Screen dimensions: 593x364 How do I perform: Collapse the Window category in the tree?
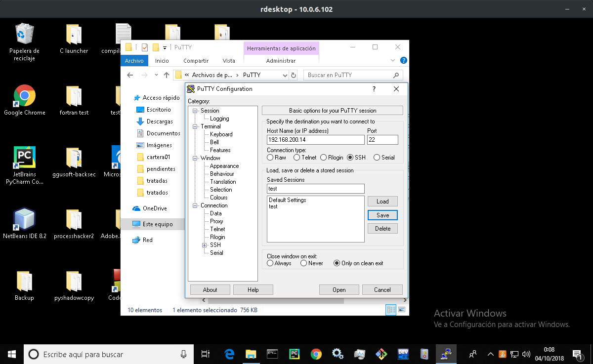[195, 158]
